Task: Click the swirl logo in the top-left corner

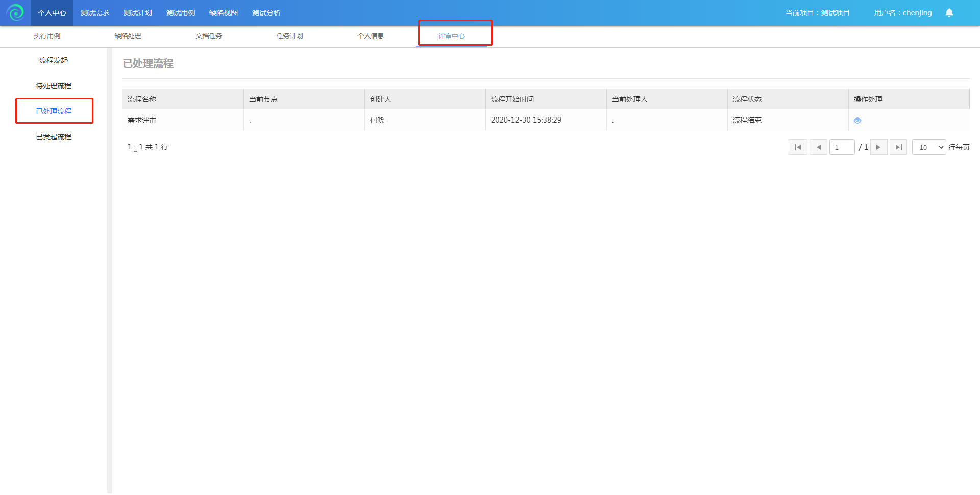Action: [15, 12]
